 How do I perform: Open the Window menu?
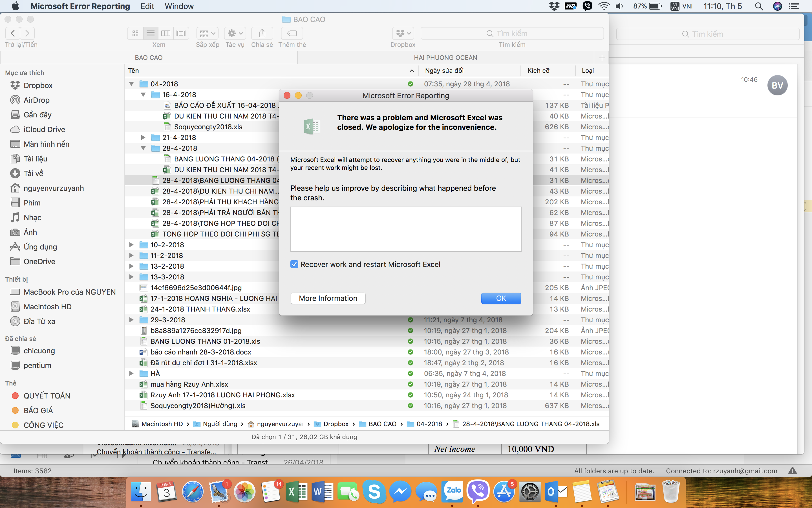point(179,6)
